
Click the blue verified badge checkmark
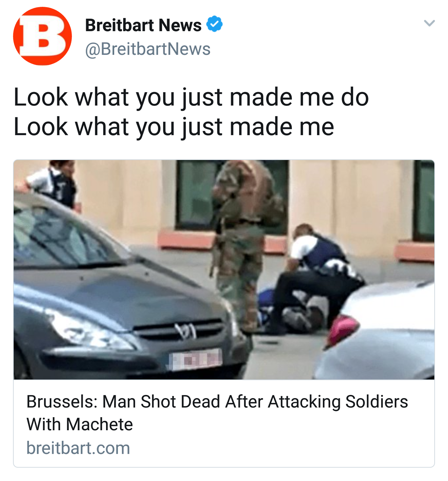tap(214, 24)
